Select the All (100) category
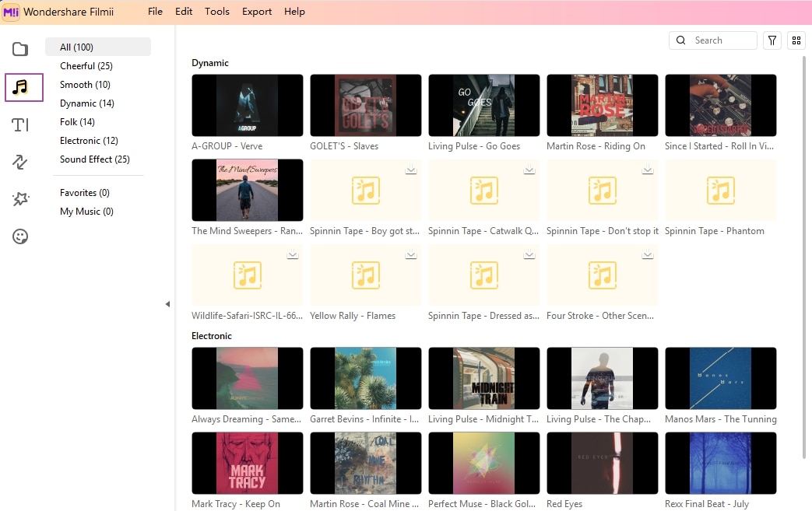This screenshot has width=812, height=511. pyautogui.click(x=98, y=47)
